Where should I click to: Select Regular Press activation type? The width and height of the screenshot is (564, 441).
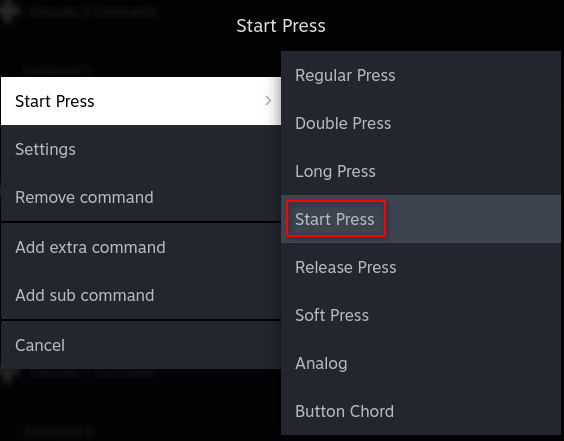tap(421, 75)
